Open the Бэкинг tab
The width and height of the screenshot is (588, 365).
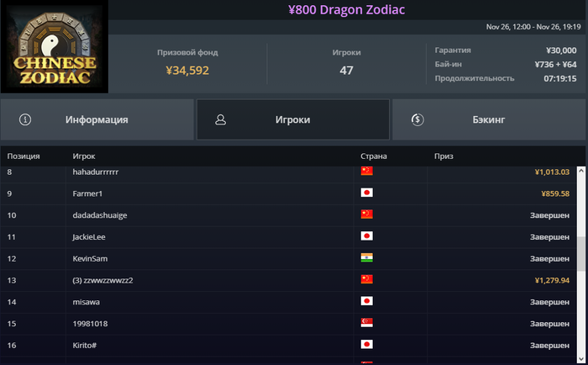click(489, 119)
